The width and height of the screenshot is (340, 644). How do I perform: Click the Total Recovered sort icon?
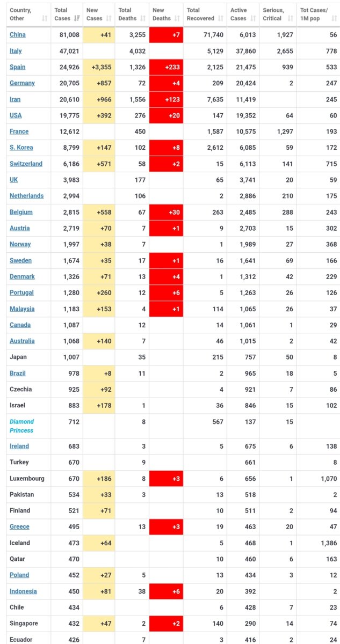click(x=220, y=18)
